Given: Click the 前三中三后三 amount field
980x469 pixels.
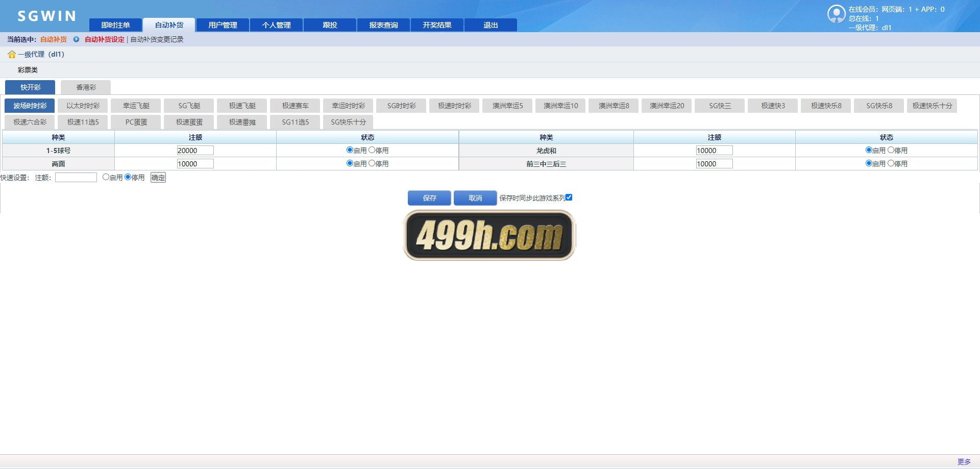Looking at the screenshot, I should [714, 164].
